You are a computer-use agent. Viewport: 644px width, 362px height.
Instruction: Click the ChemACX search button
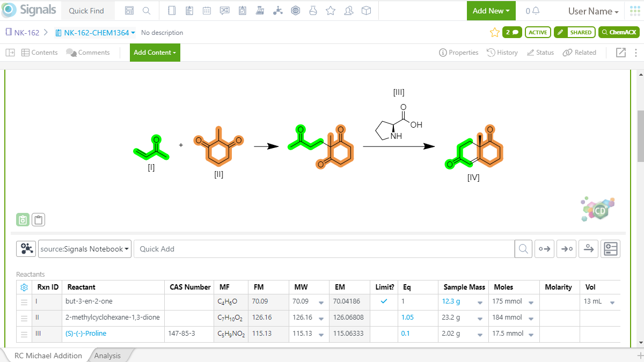click(x=619, y=32)
